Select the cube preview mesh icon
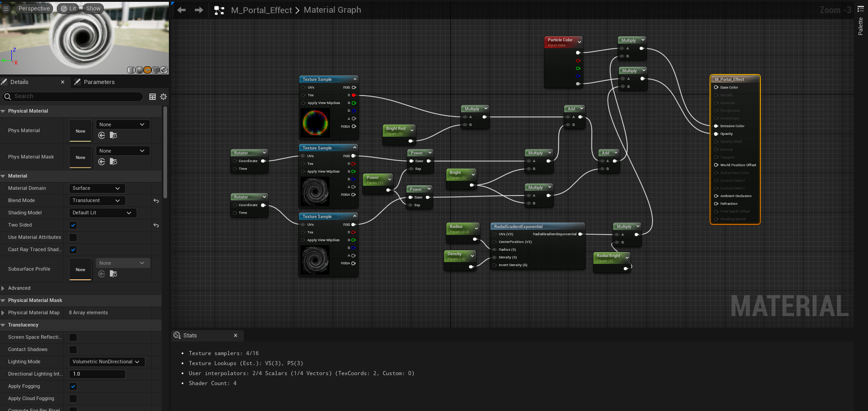Viewport: 868px width, 411px height. pyautogui.click(x=156, y=70)
